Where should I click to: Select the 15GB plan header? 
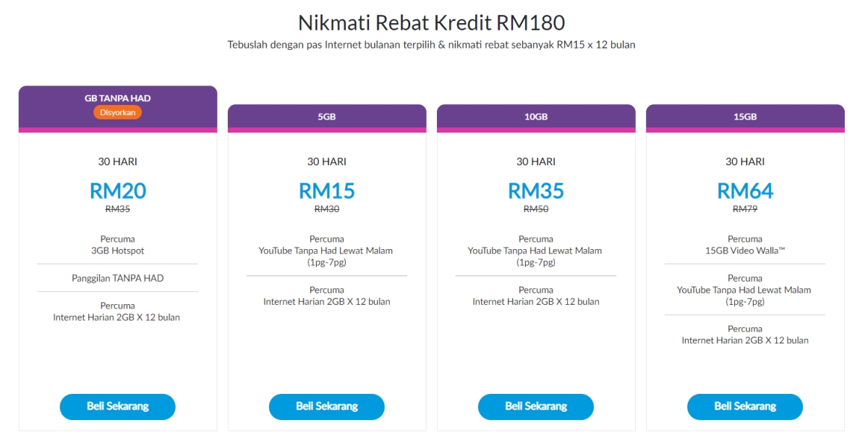coord(745,118)
